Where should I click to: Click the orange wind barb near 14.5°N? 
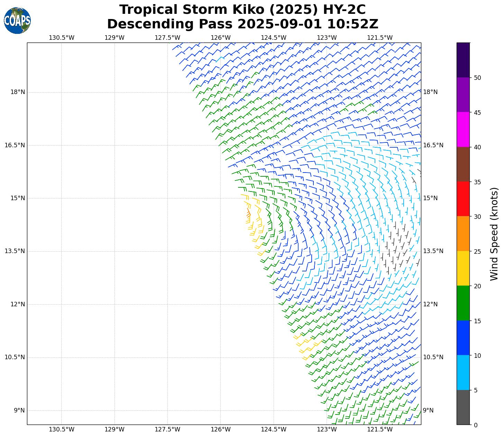[x=248, y=214]
